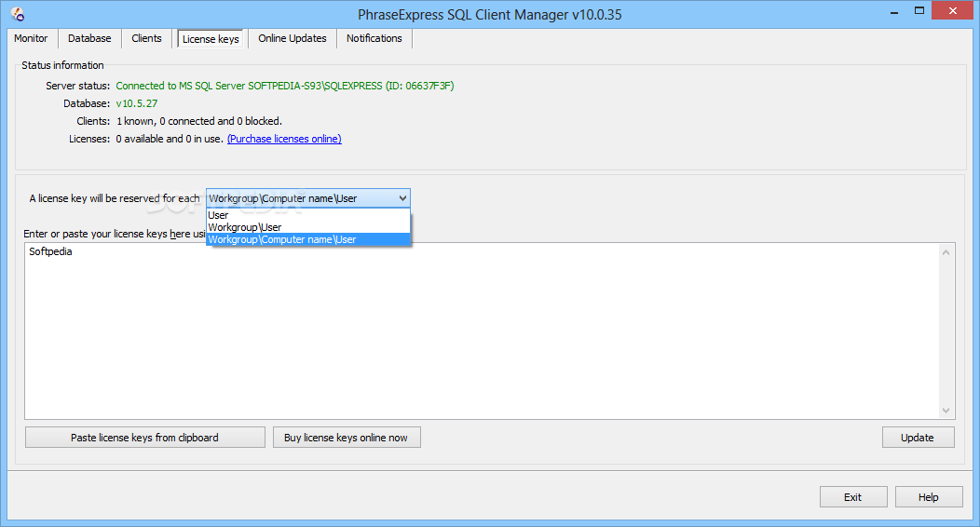This screenshot has width=980, height=527.
Task: Click the Exit button
Action: pyautogui.click(x=853, y=497)
